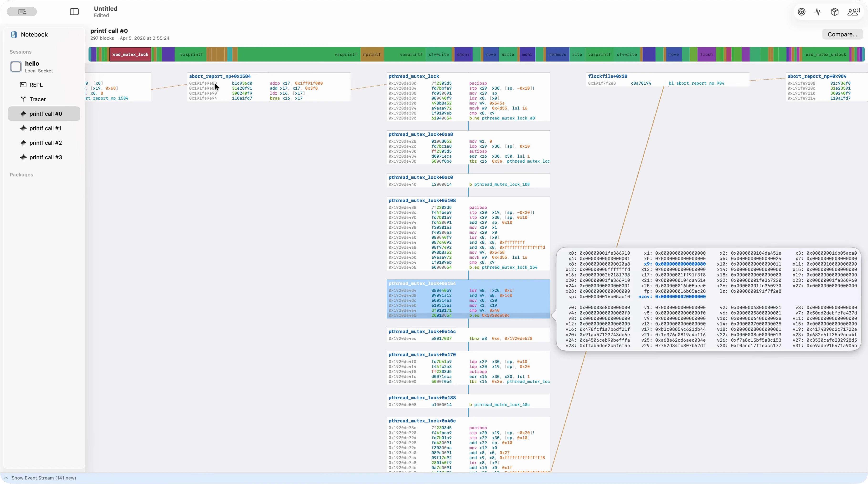Click the pthread_mutex_lock+0x16c block title
Image resolution: width=868 pixels, height=484 pixels.
[422, 332]
